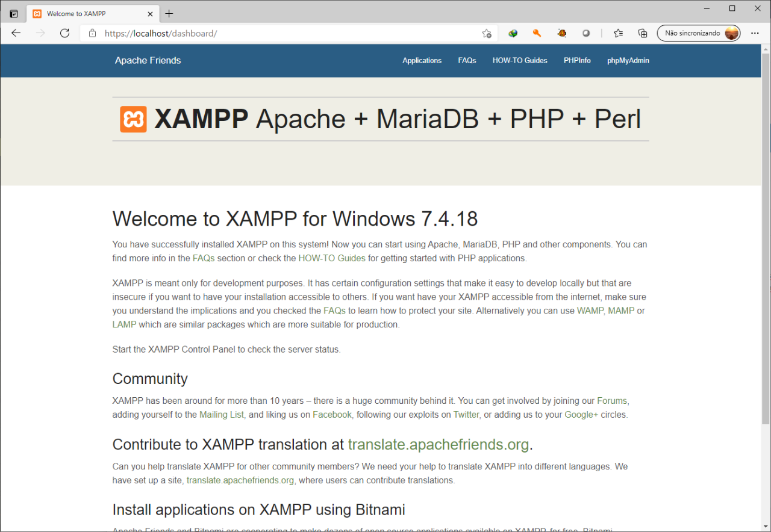Click the orange XAMPP logo in header

pos(133,119)
